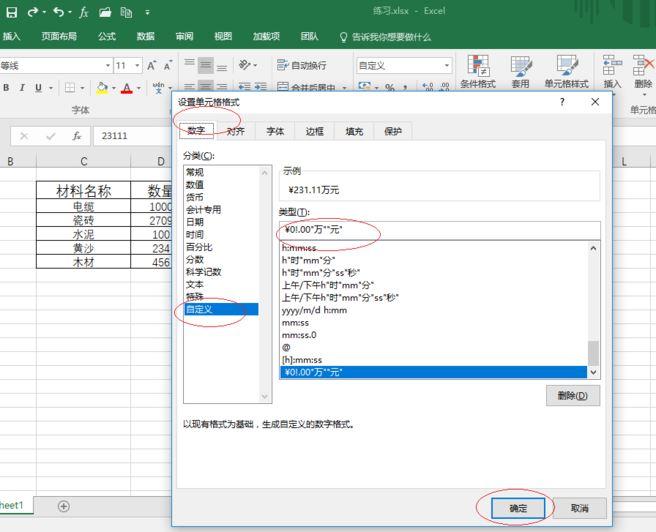Click the fill color paint bucket icon

pos(102,88)
